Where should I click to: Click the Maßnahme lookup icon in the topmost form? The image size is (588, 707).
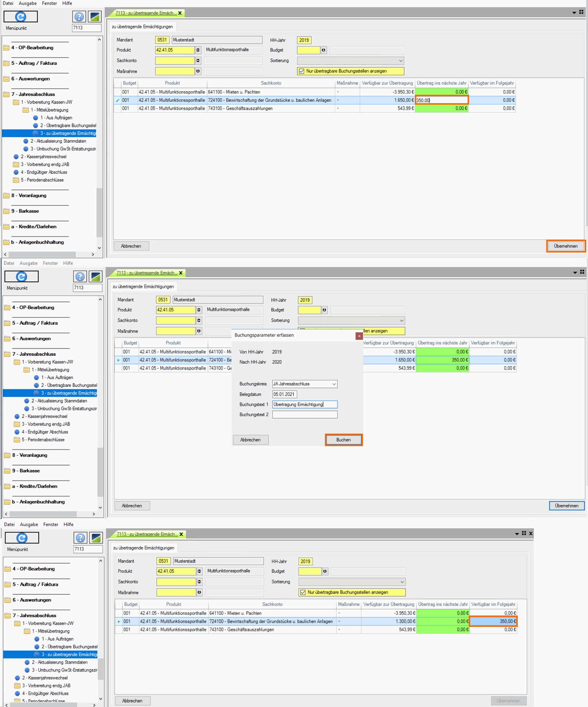[198, 71]
